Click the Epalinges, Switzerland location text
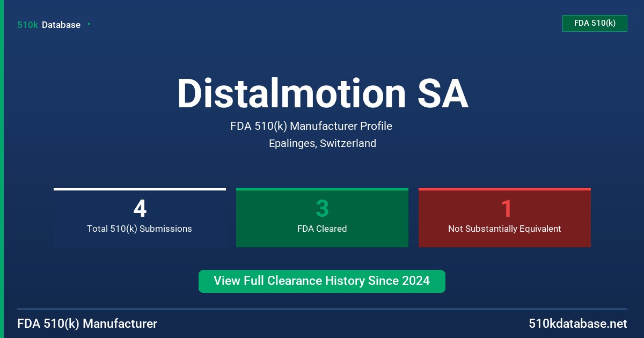 [x=323, y=143]
